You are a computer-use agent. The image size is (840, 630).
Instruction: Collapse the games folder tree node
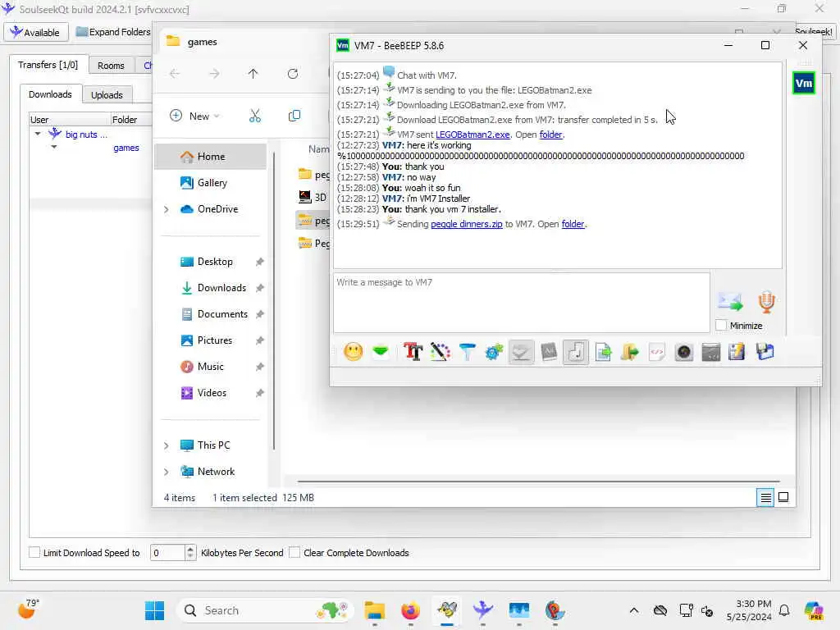54,147
